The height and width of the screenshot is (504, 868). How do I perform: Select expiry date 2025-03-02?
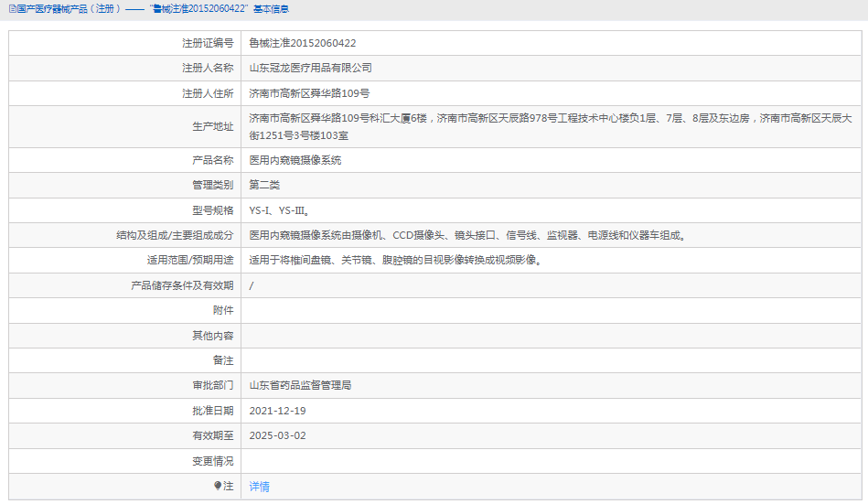277,436
